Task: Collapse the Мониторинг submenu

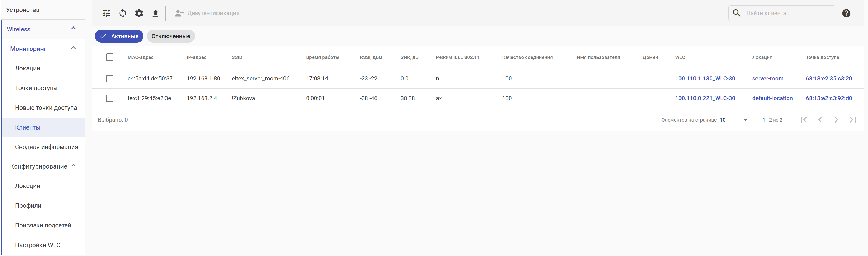Action: 73,48
